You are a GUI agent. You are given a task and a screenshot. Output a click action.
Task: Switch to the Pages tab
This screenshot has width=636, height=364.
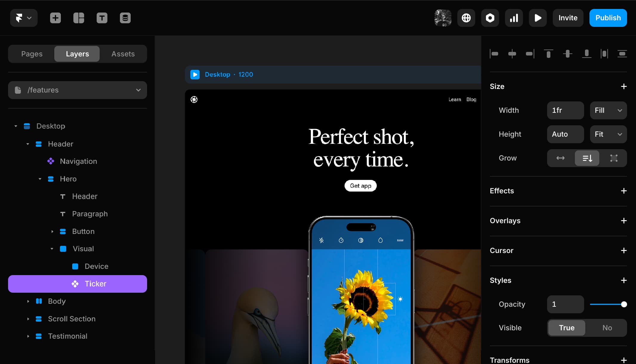pyautogui.click(x=32, y=54)
